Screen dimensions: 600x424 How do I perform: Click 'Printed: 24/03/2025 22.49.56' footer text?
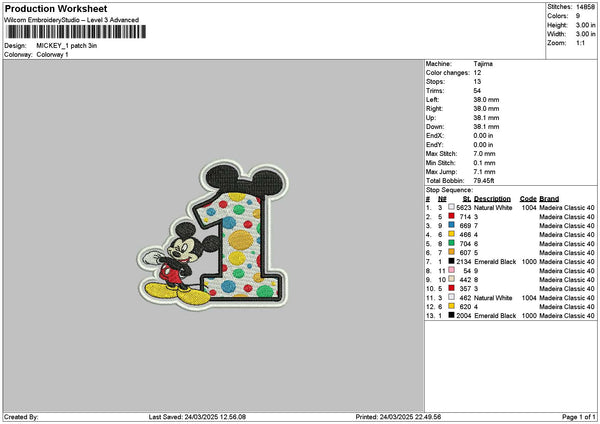coord(398,417)
